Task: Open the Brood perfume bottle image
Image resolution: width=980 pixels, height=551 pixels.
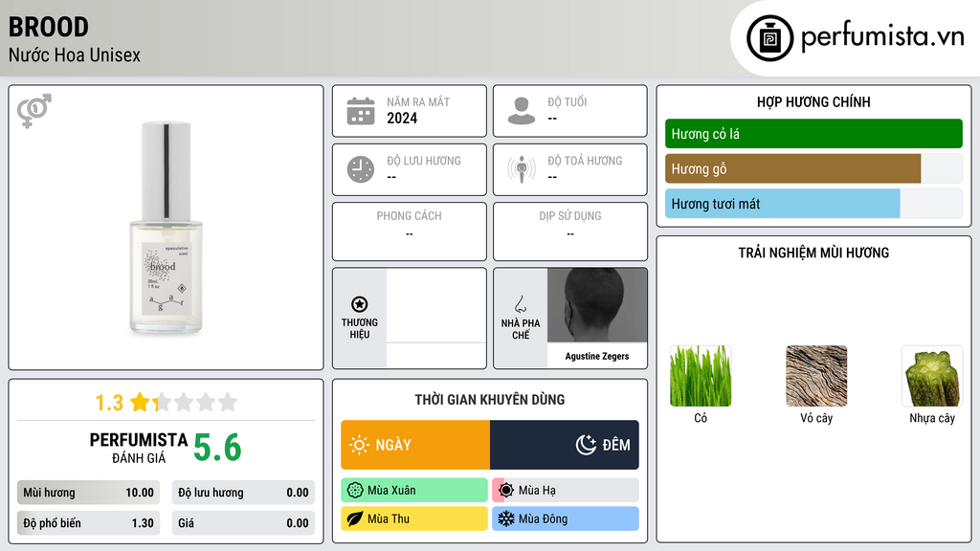Action: (x=166, y=228)
